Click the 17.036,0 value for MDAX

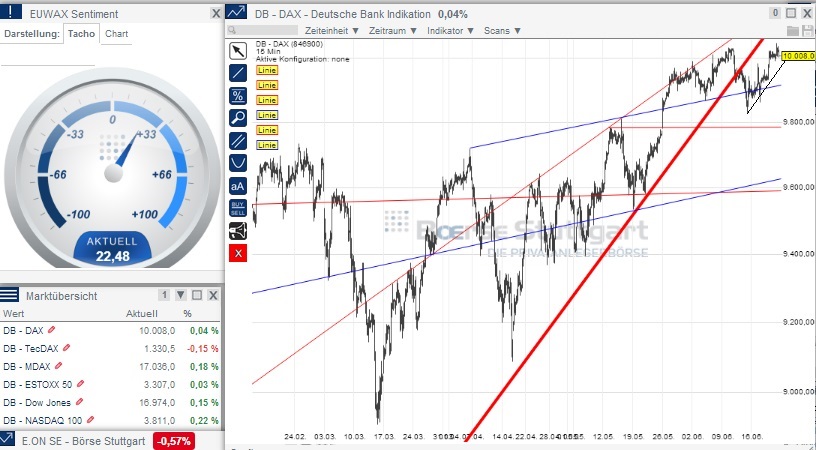coord(157,366)
